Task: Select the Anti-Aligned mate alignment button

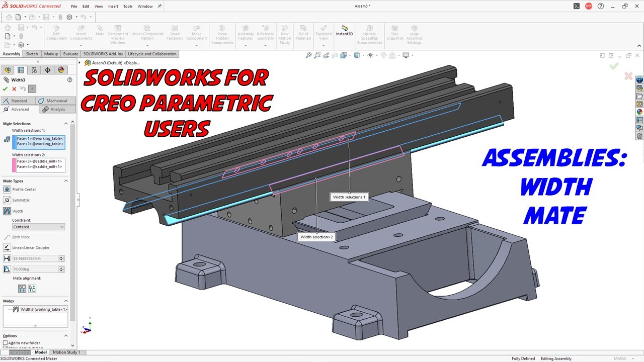Action: [32, 289]
